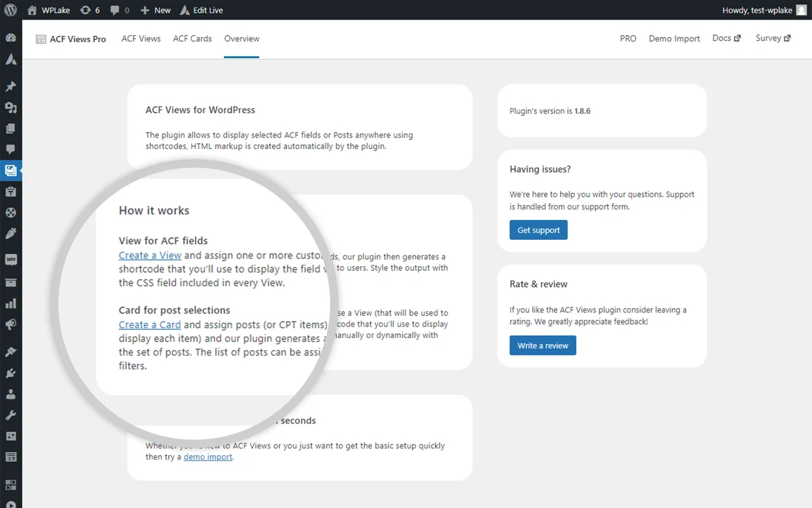Open Howdy, test-wplake account menu
Image resolution: width=812 pixels, height=508 pixels.
tap(765, 10)
